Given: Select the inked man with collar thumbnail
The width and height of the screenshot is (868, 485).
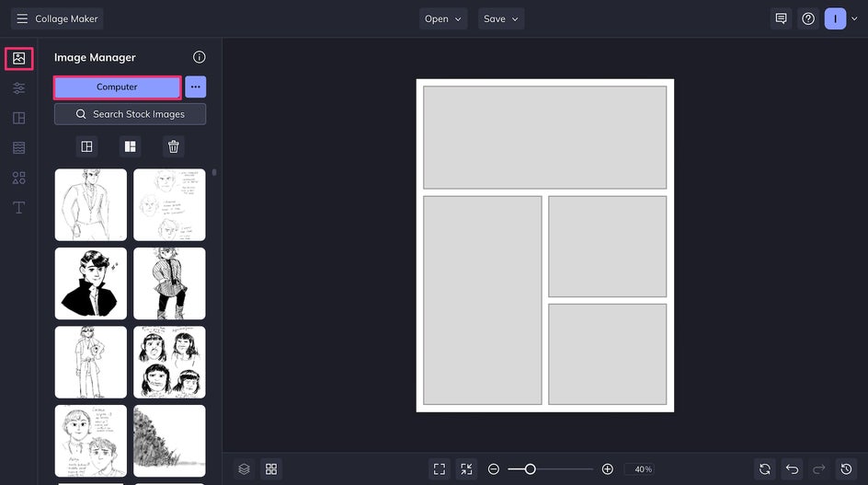Looking at the screenshot, I should pyautogui.click(x=91, y=283).
